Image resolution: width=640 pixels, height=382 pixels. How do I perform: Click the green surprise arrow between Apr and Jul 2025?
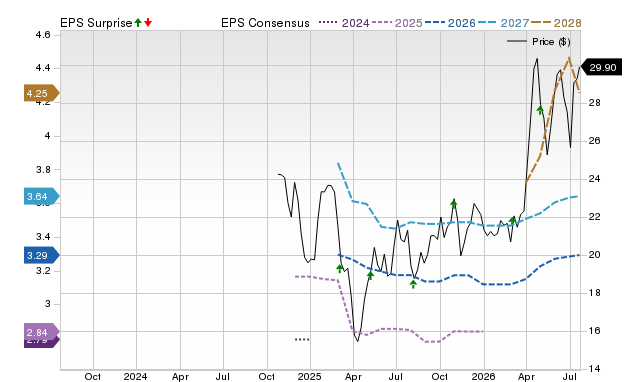[370, 275]
